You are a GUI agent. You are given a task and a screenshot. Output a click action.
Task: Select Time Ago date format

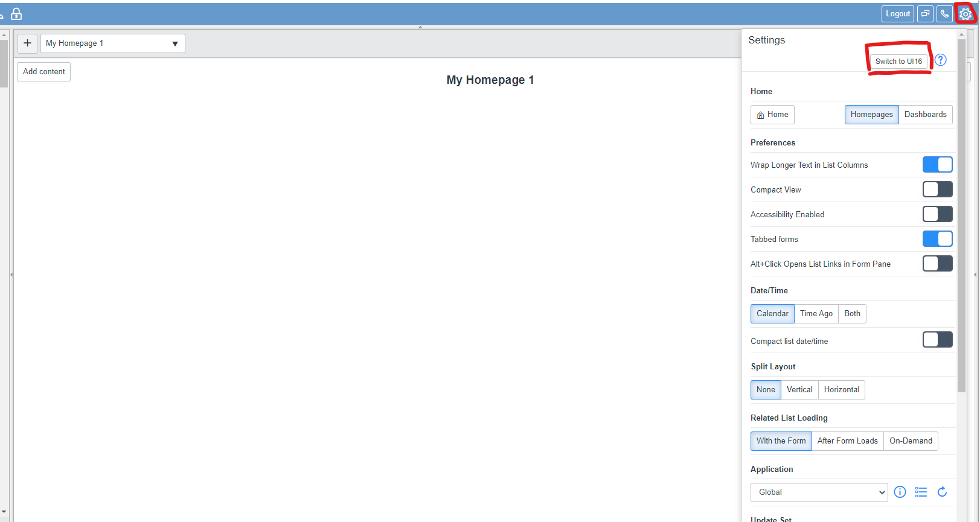click(816, 314)
